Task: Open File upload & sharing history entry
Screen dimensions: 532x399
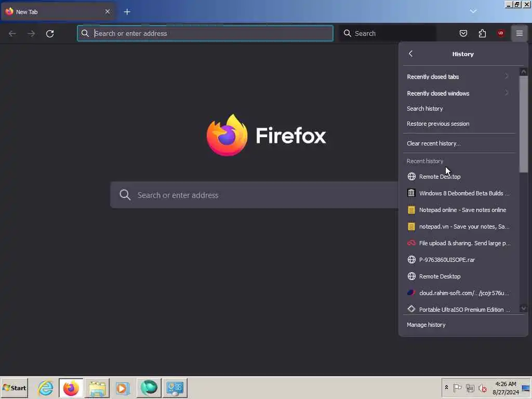Action: [x=459, y=243]
